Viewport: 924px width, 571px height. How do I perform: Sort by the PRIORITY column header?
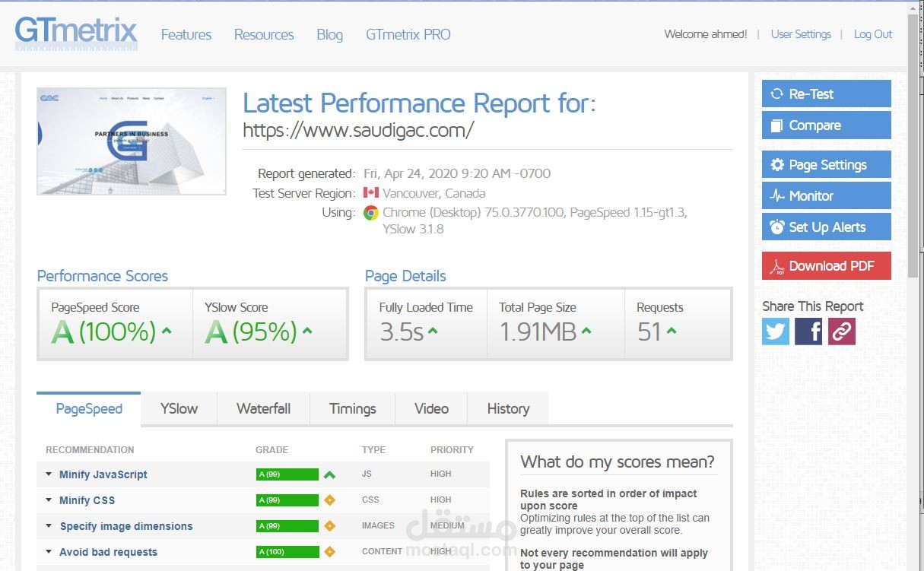pos(452,450)
